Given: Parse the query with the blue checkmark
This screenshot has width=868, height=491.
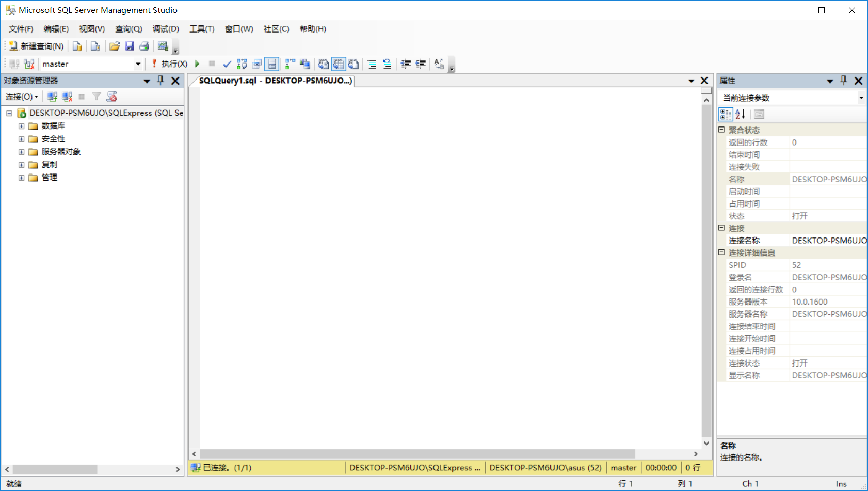Looking at the screenshot, I should point(227,64).
